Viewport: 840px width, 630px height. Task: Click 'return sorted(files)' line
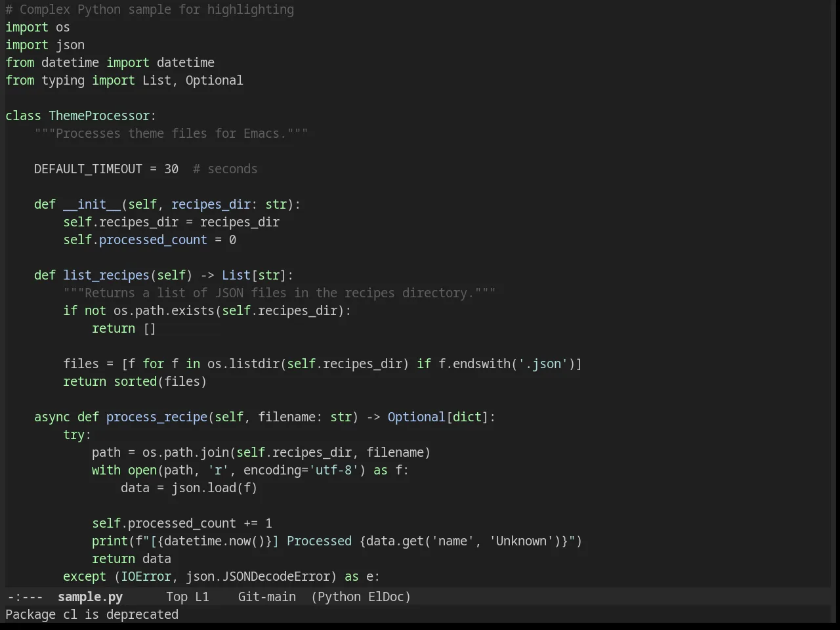click(135, 382)
